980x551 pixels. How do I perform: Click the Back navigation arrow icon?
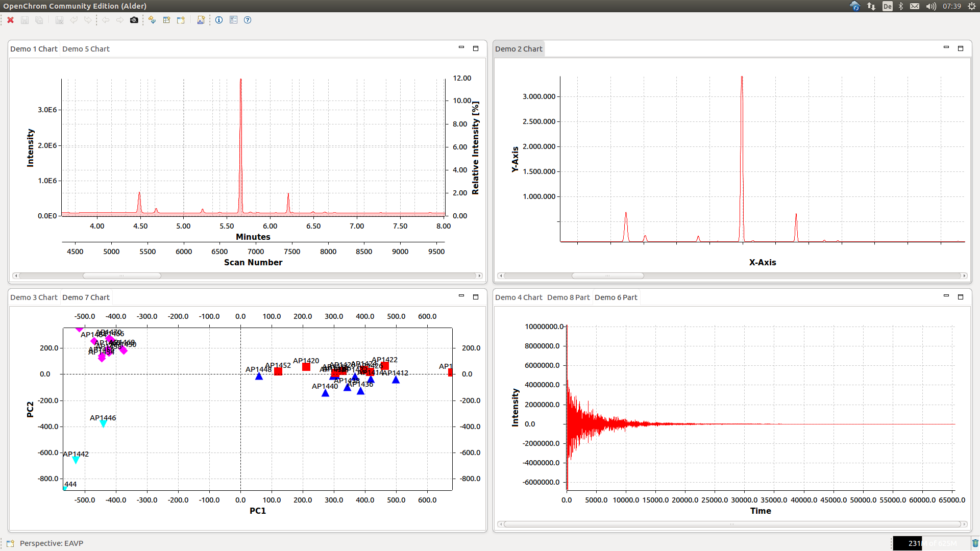106,20
